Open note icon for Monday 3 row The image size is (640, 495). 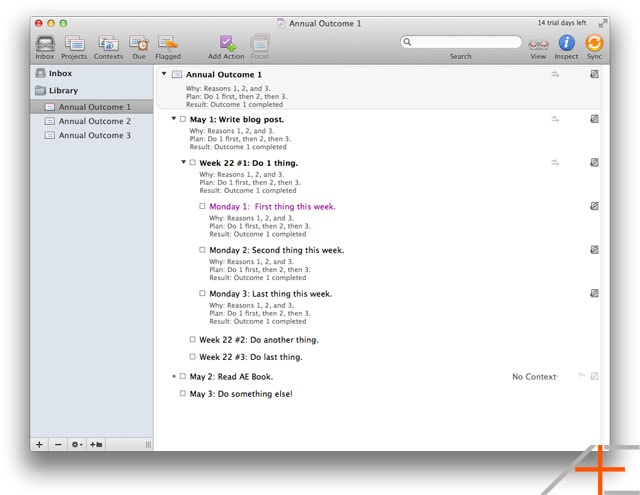coord(594,293)
